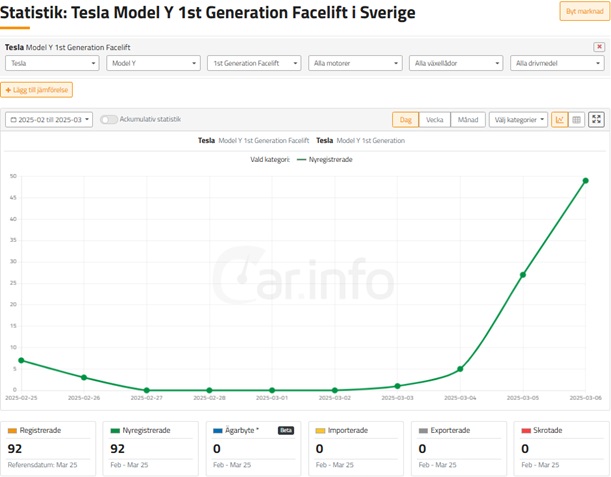
Task: Click the Ägarbyte blue category icon
Action: (x=217, y=431)
